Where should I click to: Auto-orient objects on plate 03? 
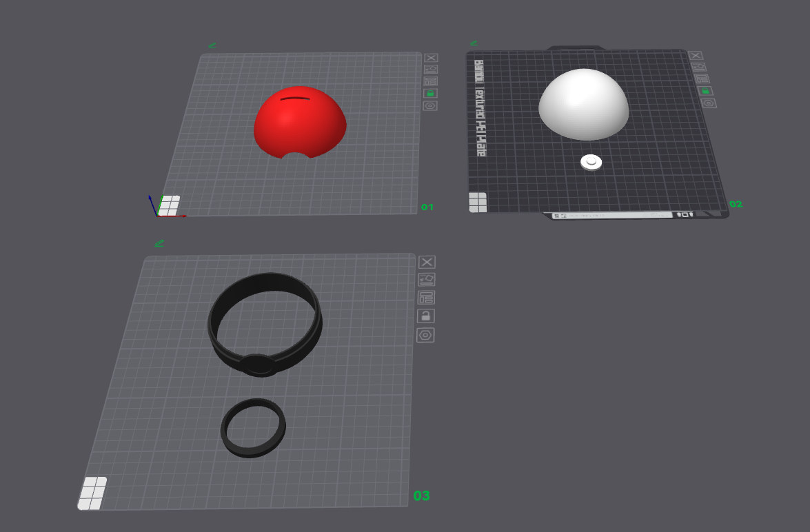pyautogui.click(x=426, y=279)
